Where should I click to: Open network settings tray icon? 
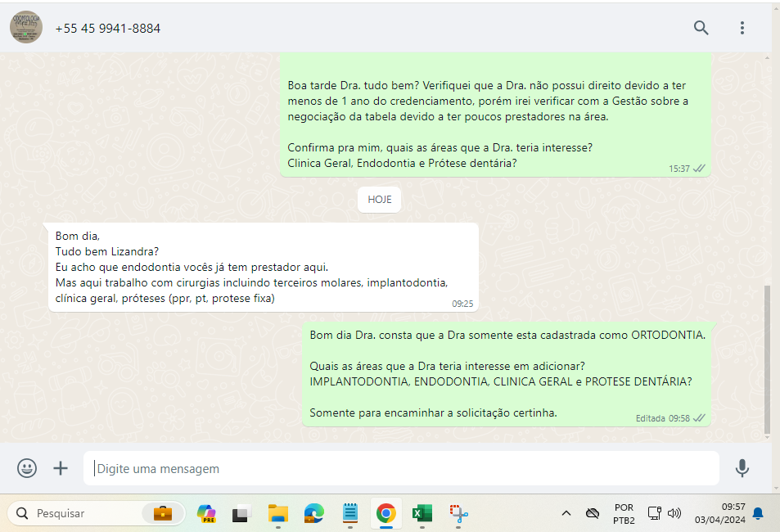pos(654,513)
